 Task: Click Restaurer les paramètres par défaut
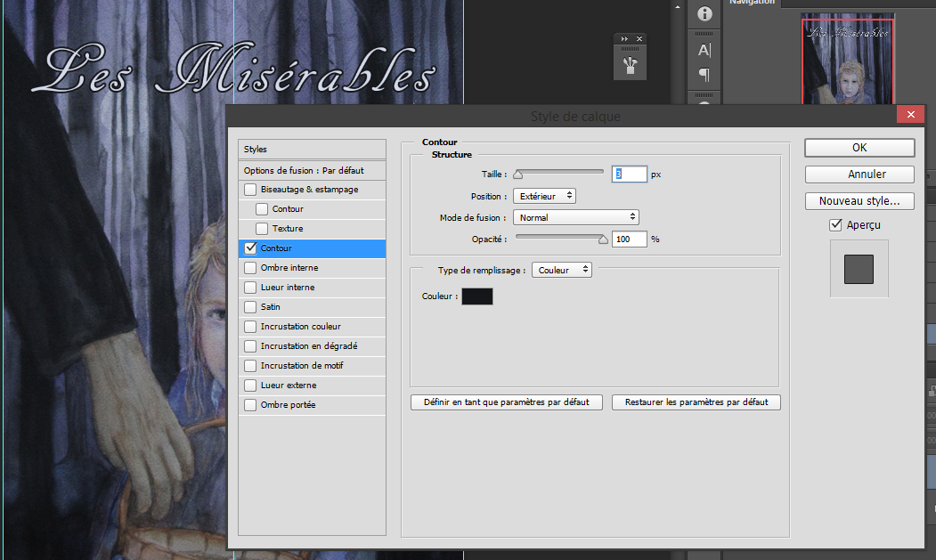(696, 402)
